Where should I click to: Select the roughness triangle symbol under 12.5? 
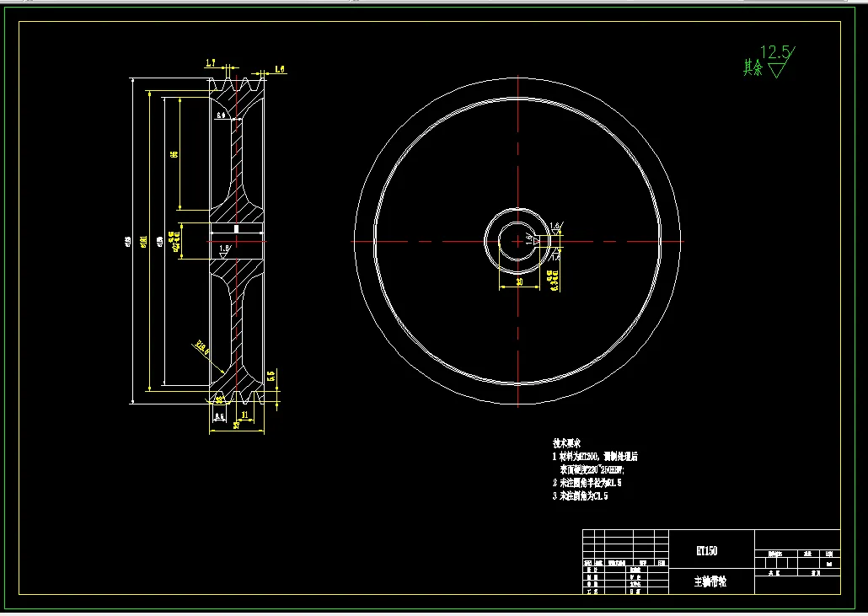click(777, 70)
